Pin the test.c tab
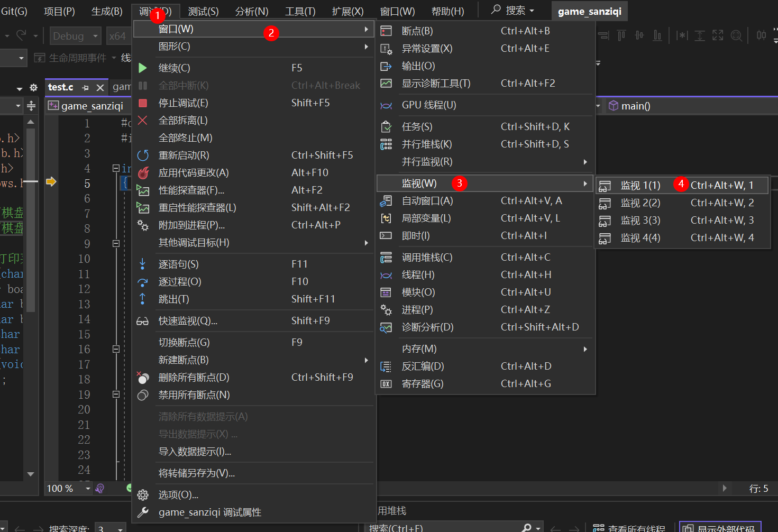778x532 pixels. pyautogui.click(x=85, y=87)
